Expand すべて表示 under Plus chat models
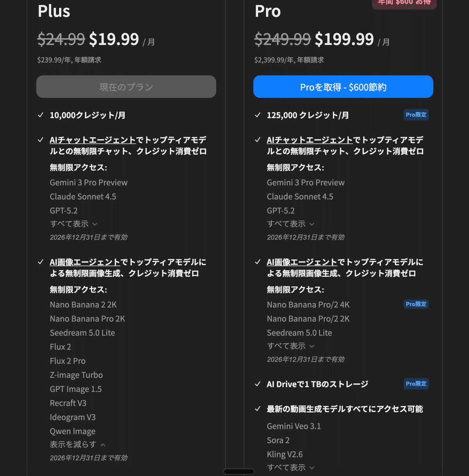 click(x=73, y=224)
